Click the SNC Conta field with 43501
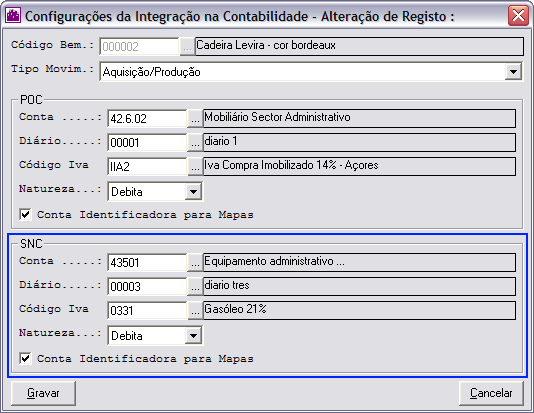This screenshot has height=413, width=534. pyautogui.click(x=147, y=263)
